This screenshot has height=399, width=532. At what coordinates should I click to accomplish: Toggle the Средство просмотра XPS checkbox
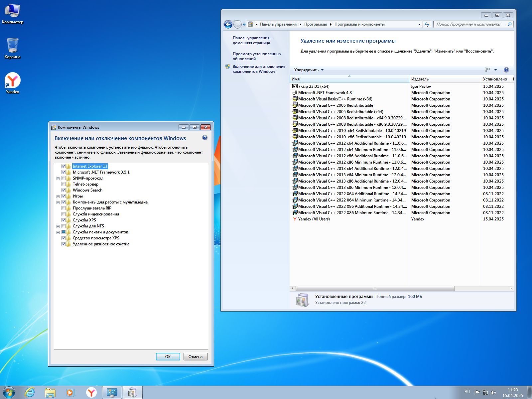64,238
